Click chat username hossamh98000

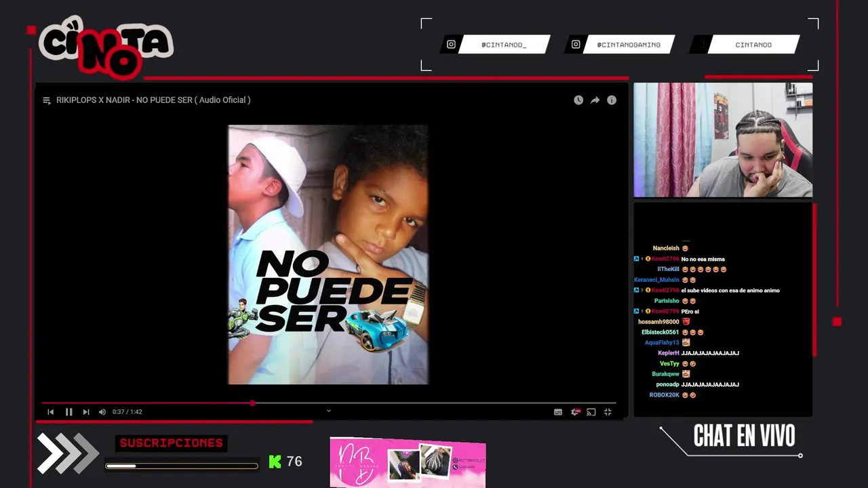[x=658, y=322]
